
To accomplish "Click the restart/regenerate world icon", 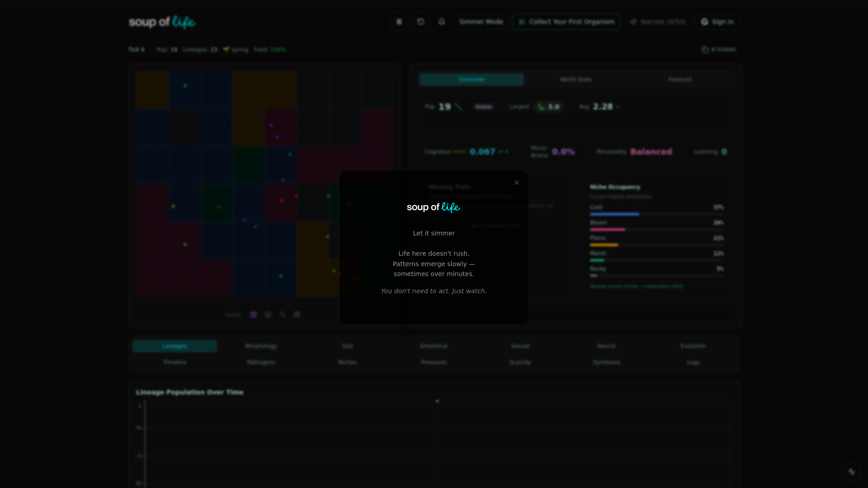I will tap(420, 21).
